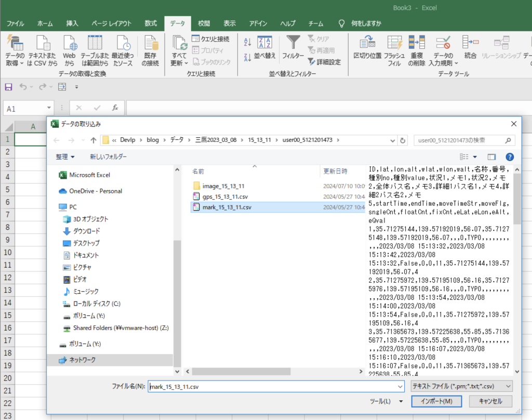Open Queries & Connections (クエリと接続)
Image resolution: width=532 pixels, height=420 pixels.
[211, 38]
